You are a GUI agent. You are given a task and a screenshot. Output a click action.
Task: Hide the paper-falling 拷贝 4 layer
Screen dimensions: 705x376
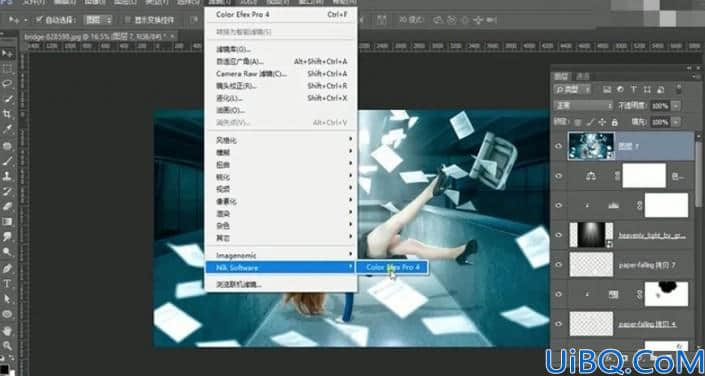coord(558,324)
